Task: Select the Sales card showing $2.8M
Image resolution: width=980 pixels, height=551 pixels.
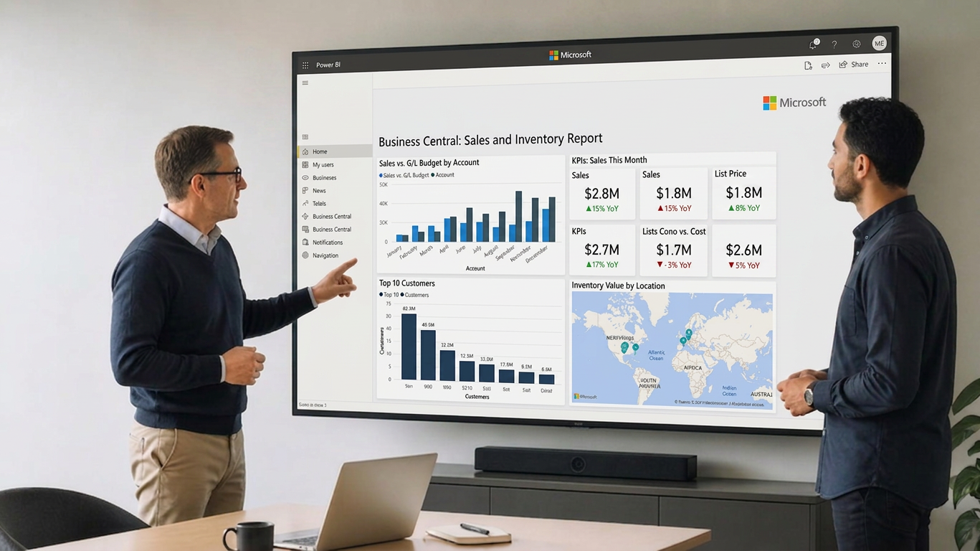Action: (x=602, y=193)
